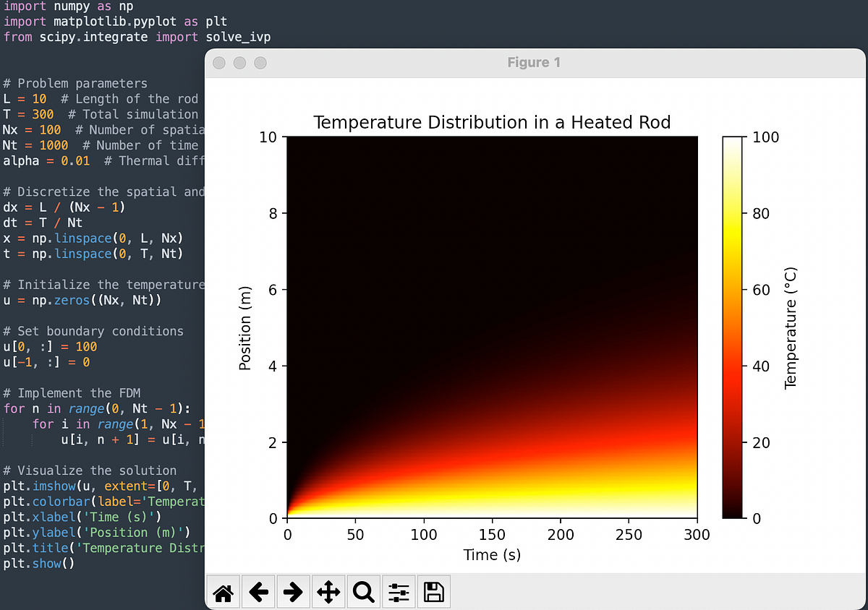The height and width of the screenshot is (610, 868).
Task: Go forward to next view using right arrow
Action: pyautogui.click(x=293, y=592)
